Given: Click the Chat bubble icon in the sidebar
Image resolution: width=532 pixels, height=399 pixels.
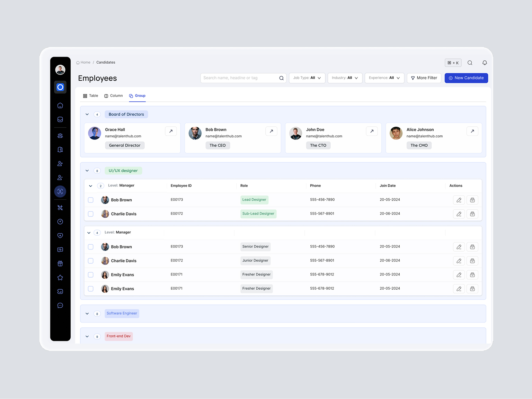Looking at the screenshot, I should tap(60, 305).
